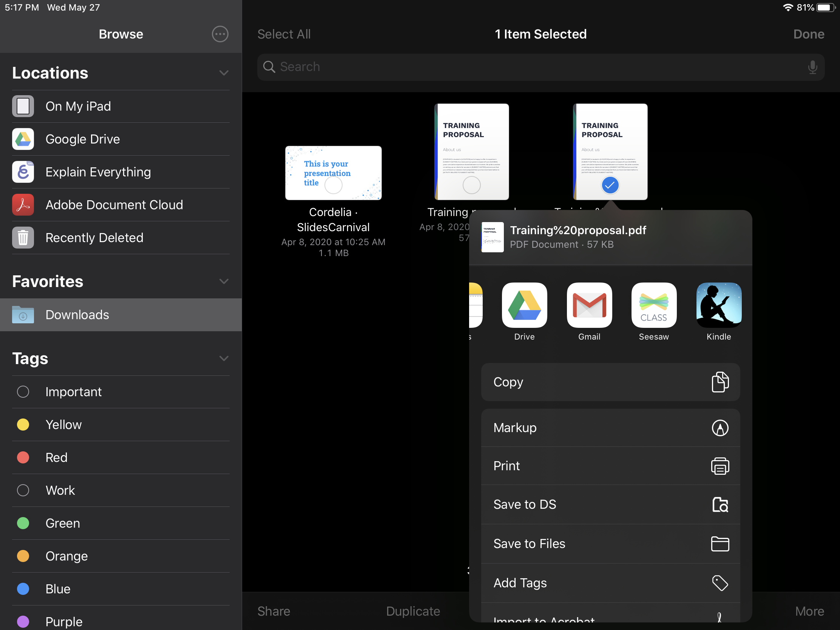Tap the Downloads folder icon

tap(23, 315)
